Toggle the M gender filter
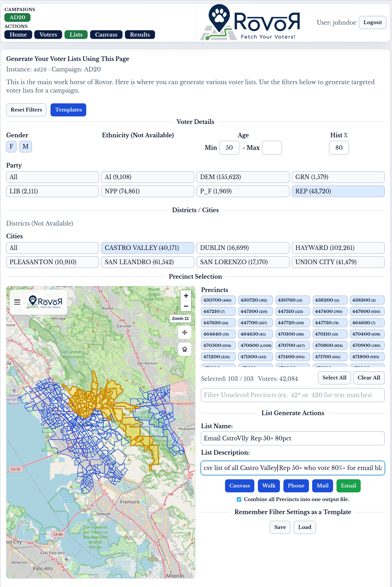Viewport: 392px width, 587px height. (x=26, y=147)
